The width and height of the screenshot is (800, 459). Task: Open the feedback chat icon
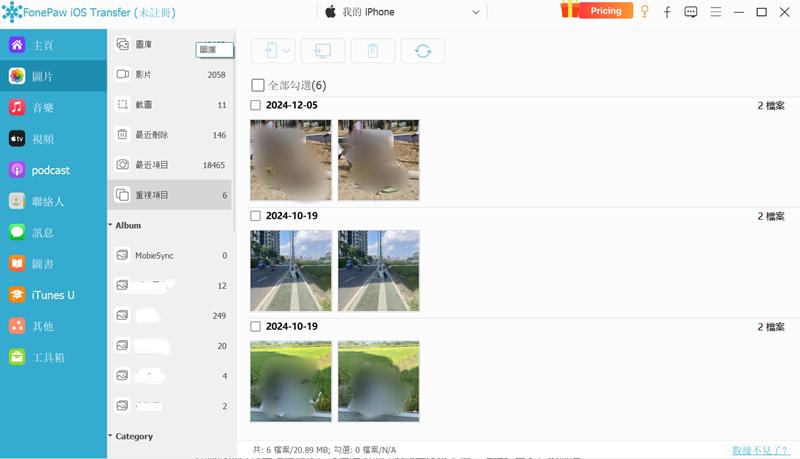pyautogui.click(x=691, y=12)
